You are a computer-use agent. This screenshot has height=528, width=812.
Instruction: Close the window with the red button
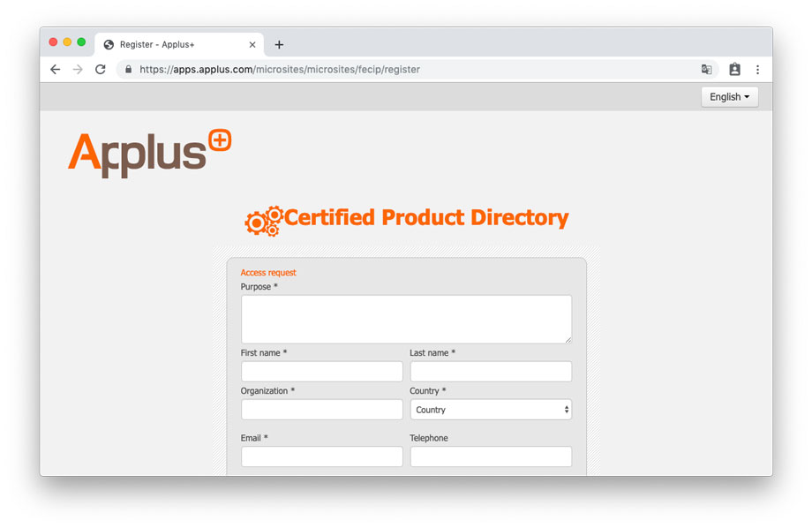coord(53,42)
